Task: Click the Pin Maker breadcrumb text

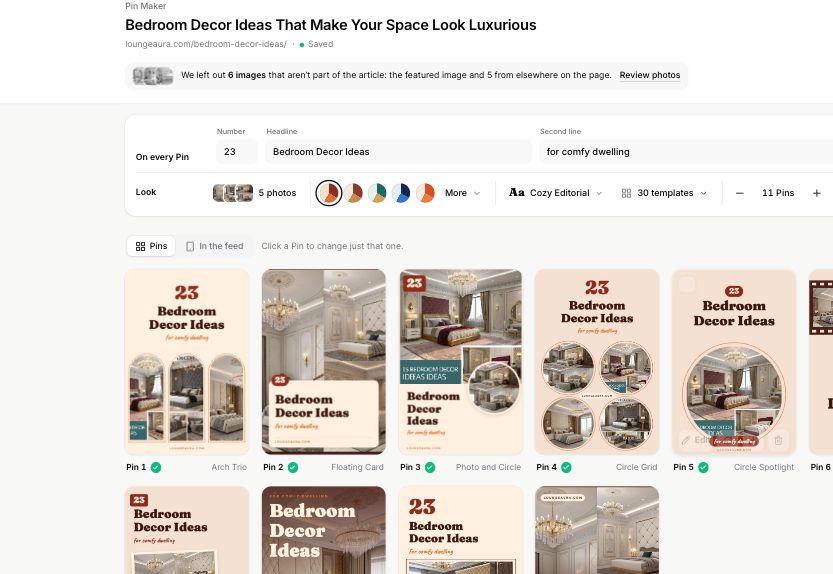Action: [146, 6]
